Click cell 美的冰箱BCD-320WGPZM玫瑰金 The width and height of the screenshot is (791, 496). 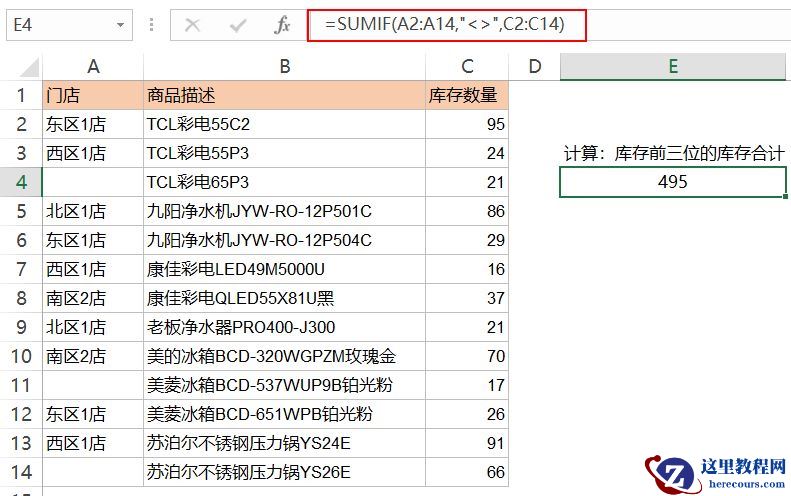tap(285, 356)
